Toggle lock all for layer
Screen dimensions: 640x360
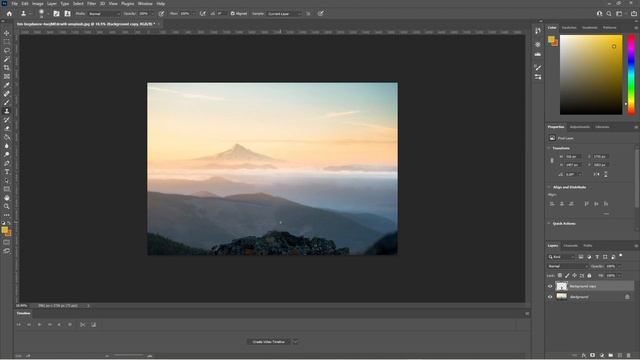(x=589, y=276)
